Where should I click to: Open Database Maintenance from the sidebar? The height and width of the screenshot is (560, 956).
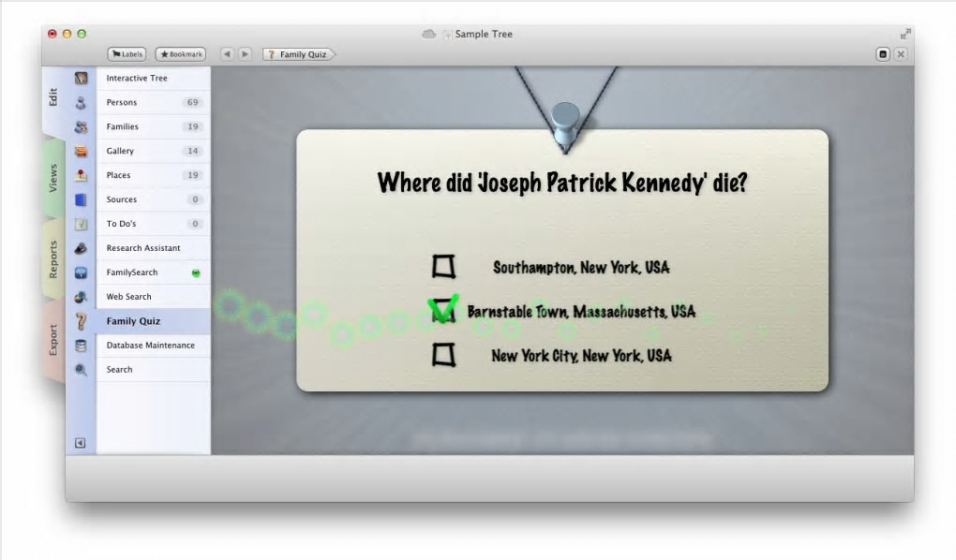tap(153, 346)
